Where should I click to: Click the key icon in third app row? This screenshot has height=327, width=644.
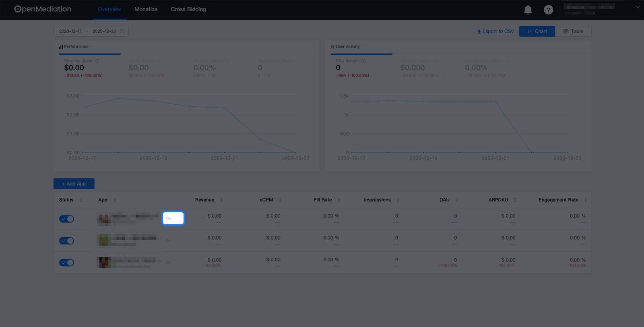[x=169, y=263]
